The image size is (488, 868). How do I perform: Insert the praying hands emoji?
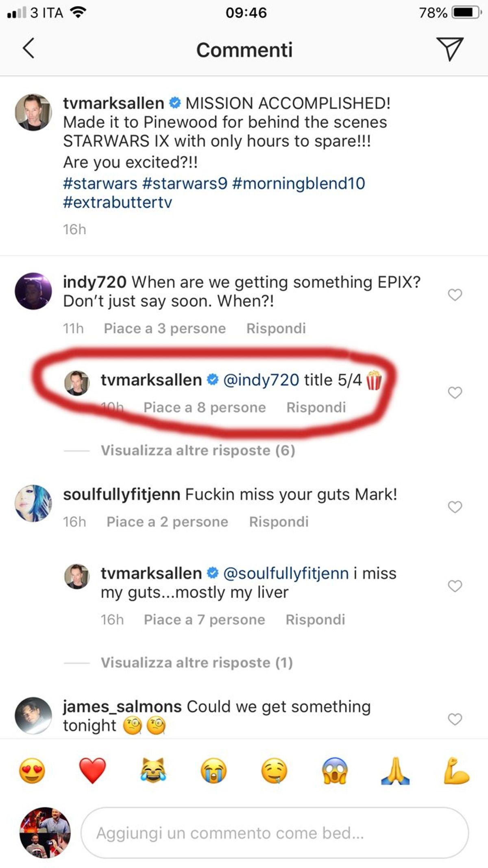pos(395,770)
